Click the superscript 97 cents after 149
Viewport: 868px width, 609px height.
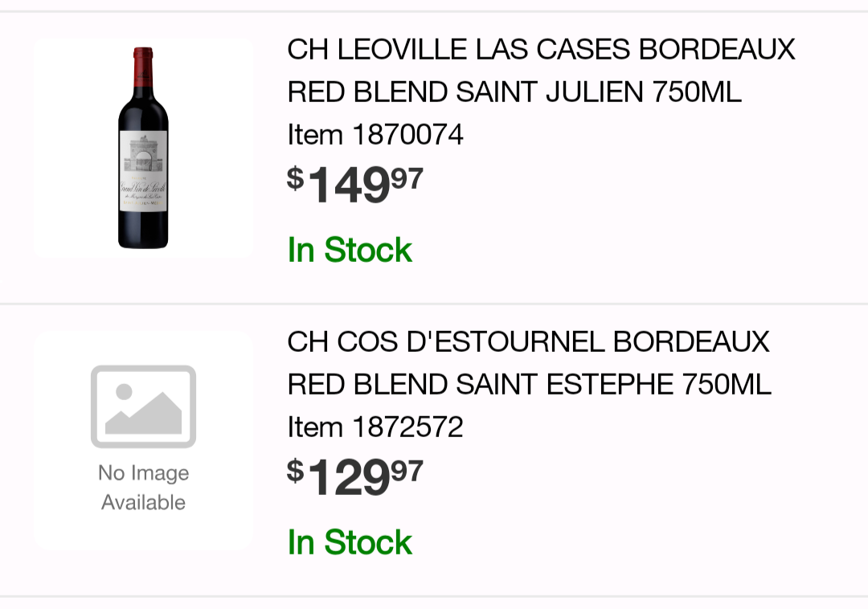pyautogui.click(x=407, y=178)
